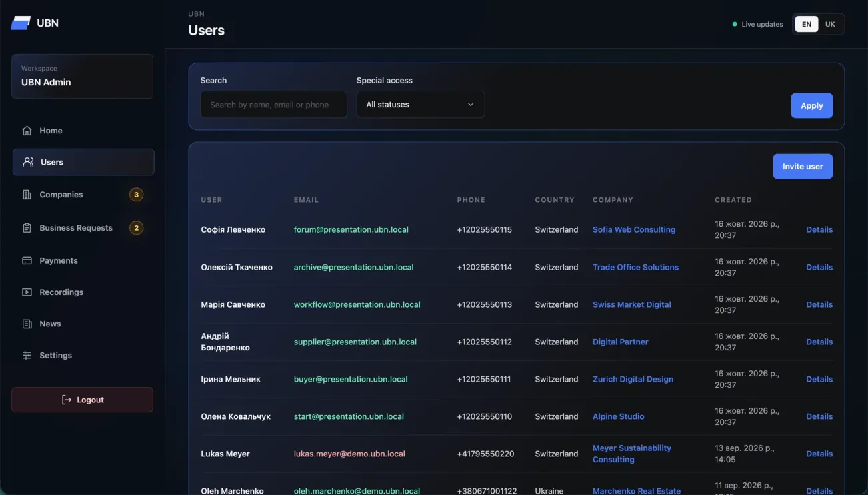Open Recordings section
868x495 pixels.
click(83, 292)
